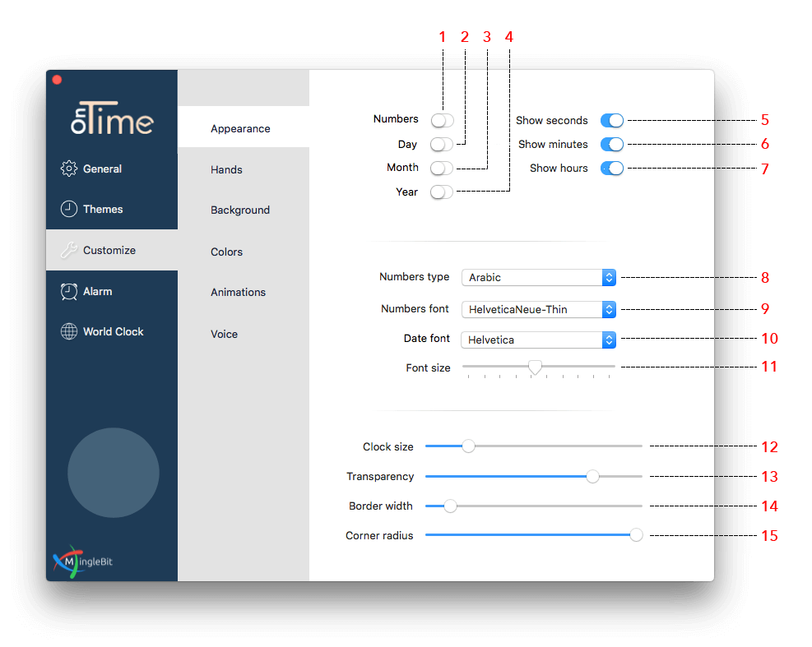The width and height of the screenshot is (812, 647).
Task: Click the 'Numbers type' label
Action: tap(415, 277)
